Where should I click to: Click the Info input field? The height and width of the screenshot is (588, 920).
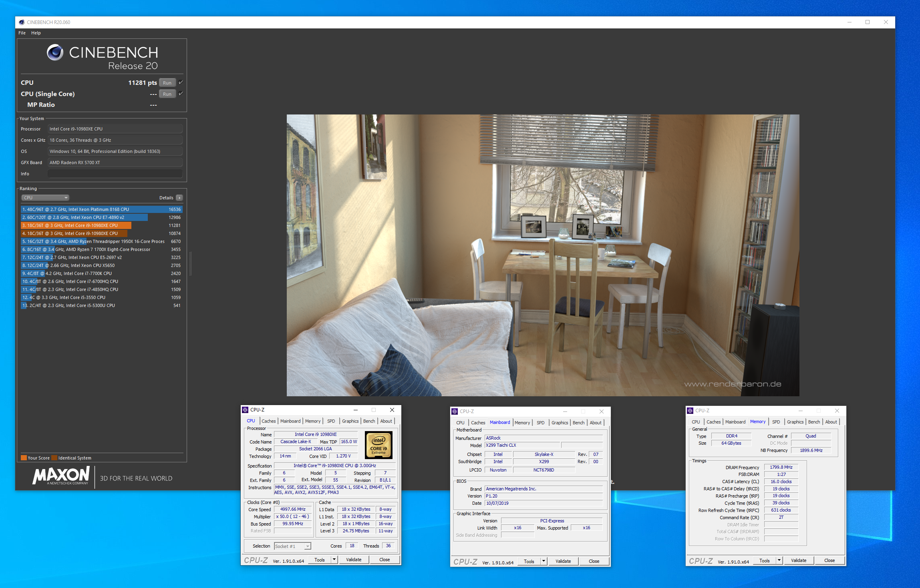115,174
